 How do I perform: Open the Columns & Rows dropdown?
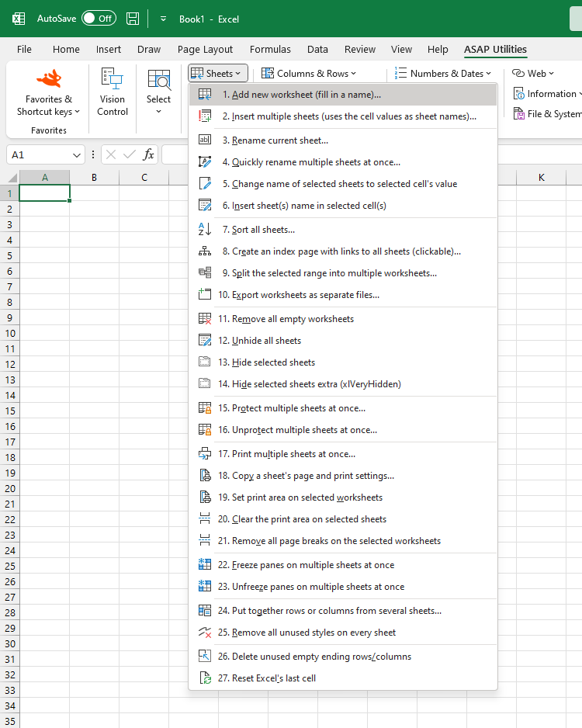[x=309, y=74]
